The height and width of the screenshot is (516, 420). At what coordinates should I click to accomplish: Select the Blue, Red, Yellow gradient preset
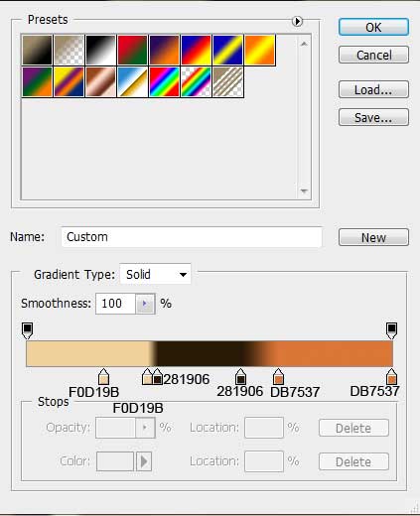pos(196,50)
